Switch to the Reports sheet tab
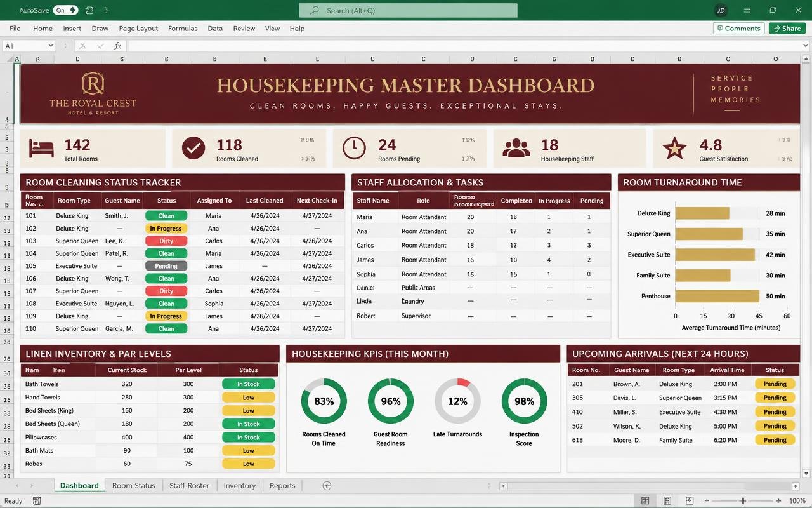 point(282,485)
